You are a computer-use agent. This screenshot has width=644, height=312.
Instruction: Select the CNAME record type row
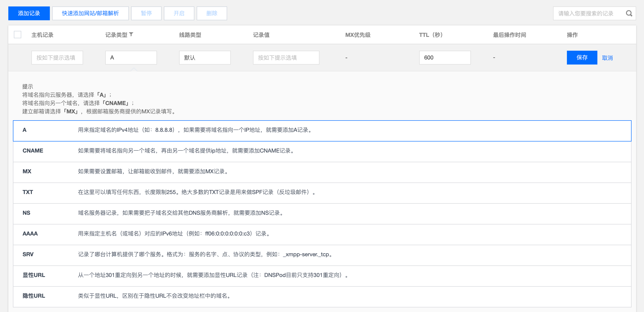(33, 151)
